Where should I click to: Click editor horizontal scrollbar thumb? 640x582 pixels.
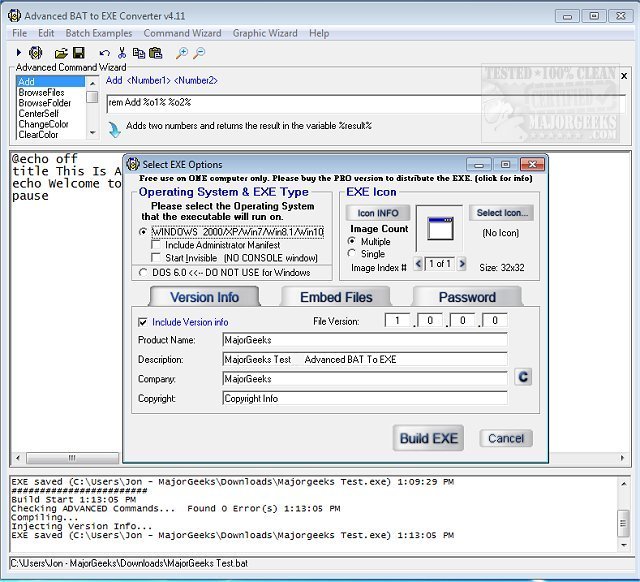pyautogui.click(x=72, y=458)
